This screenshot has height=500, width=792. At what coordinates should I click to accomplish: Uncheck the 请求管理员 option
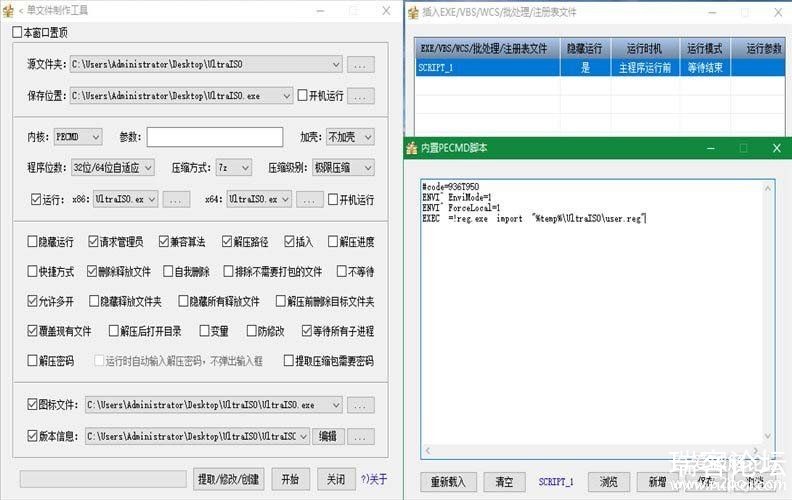[93, 242]
